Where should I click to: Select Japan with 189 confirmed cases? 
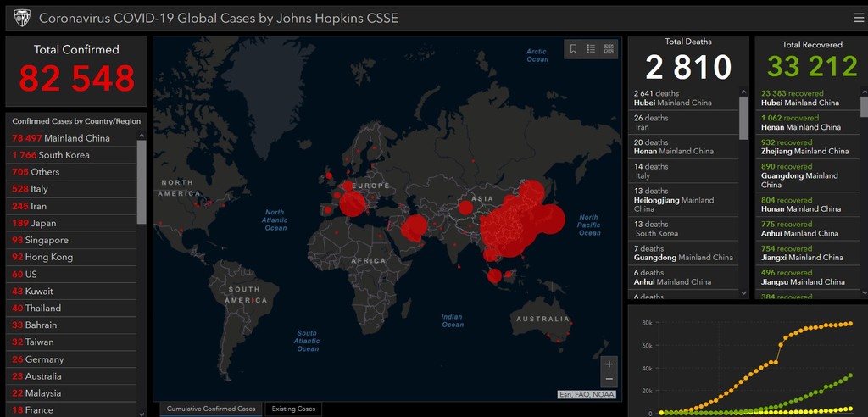pos(71,223)
